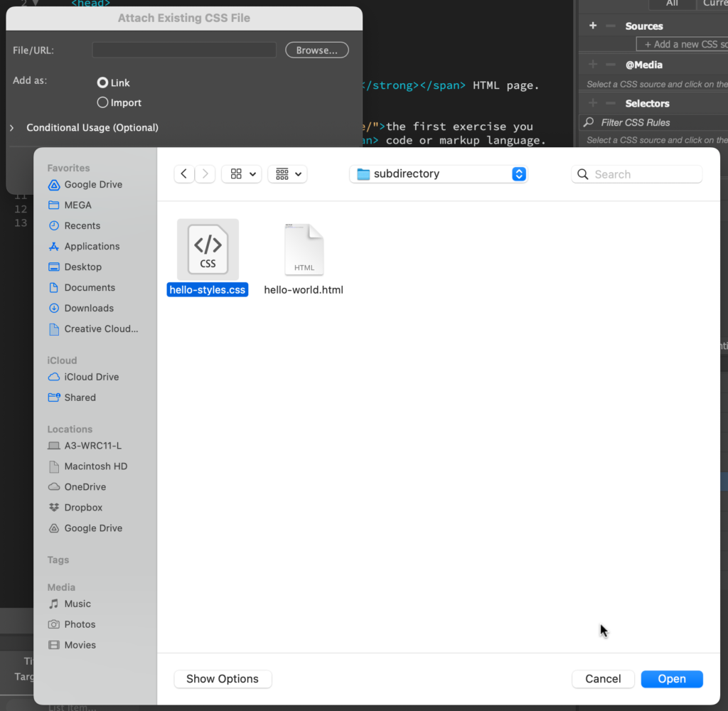Click the Cancel button
The height and width of the screenshot is (711, 728).
point(603,679)
